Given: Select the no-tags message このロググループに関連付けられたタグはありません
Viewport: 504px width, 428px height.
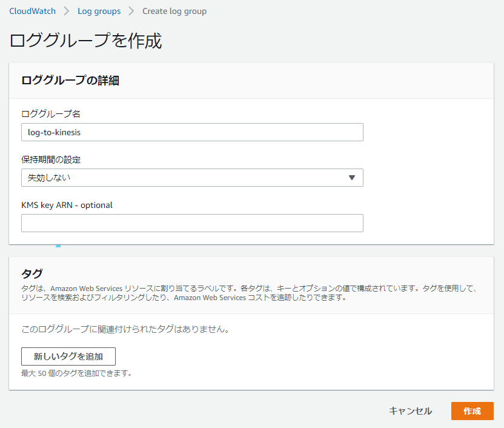Looking at the screenshot, I should (x=125, y=329).
